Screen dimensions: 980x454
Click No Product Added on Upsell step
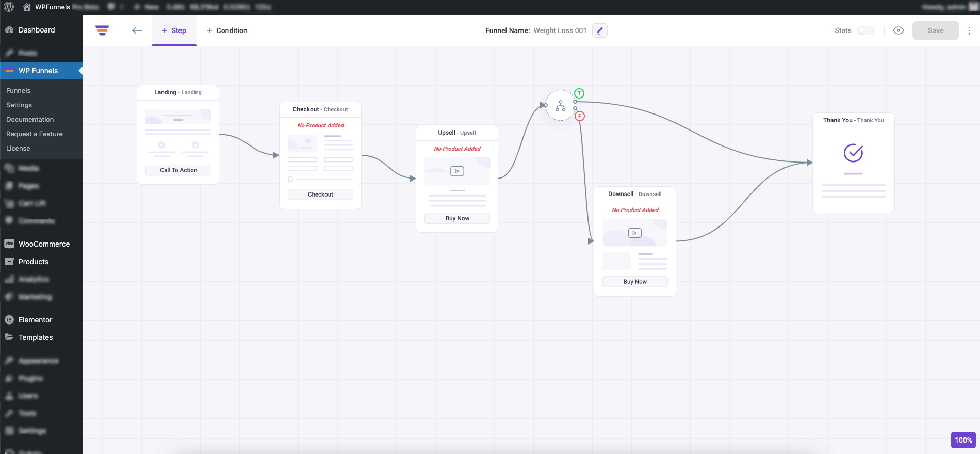457,149
